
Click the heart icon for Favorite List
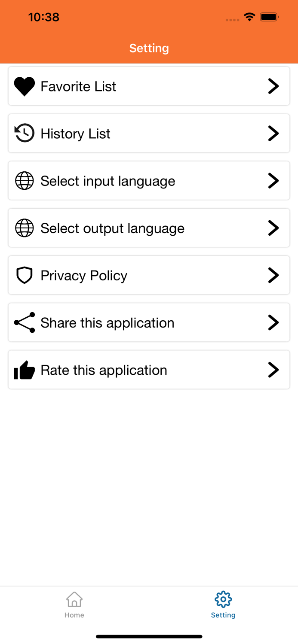point(25,86)
